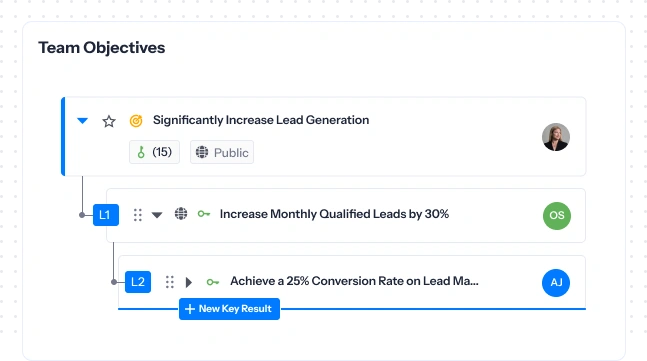The height and width of the screenshot is (361, 647).
Task: Expand the Achieve a 25% Conversion Rate row
Action: (x=189, y=282)
